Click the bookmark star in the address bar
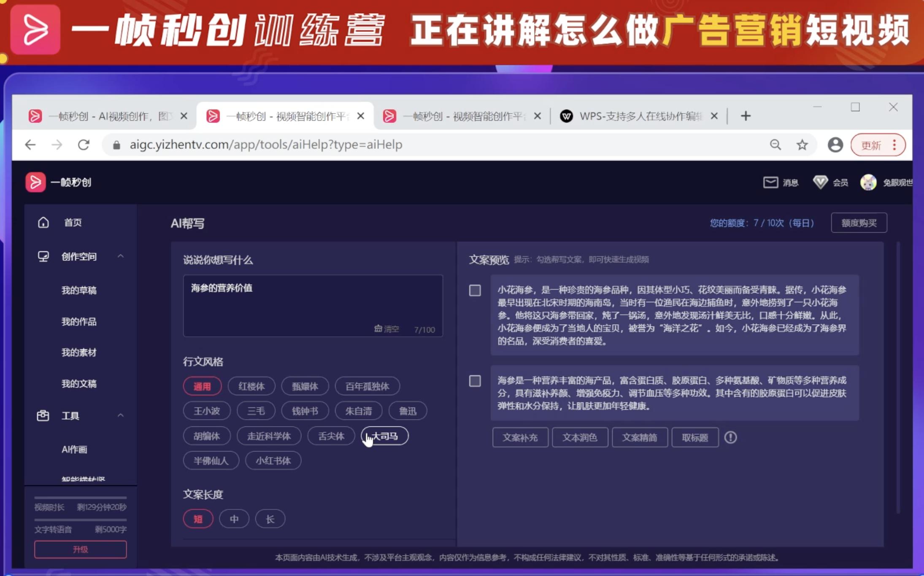Image resolution: width=924 pixels, height=576 pixels. (802, 145)
